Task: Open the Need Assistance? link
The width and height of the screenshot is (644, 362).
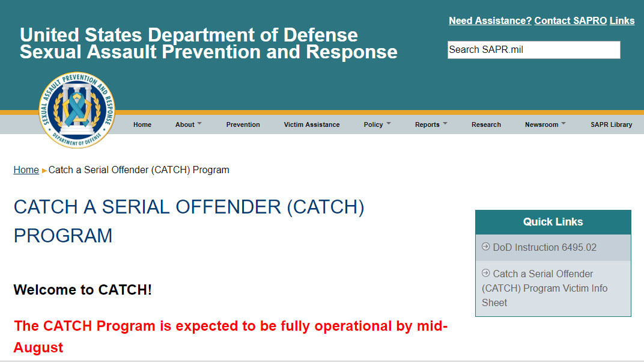Action: click(490, 20)
